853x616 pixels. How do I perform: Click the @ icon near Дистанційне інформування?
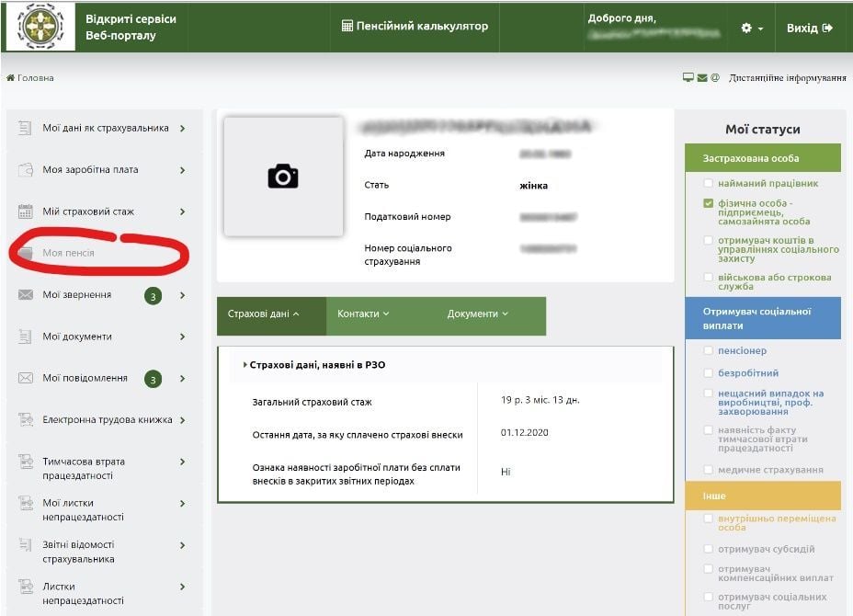point(715,78)
